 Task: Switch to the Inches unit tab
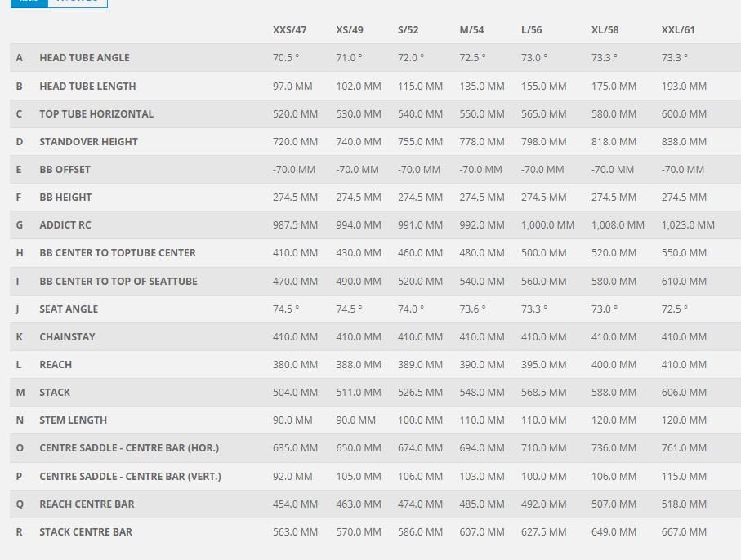point(78,2)
